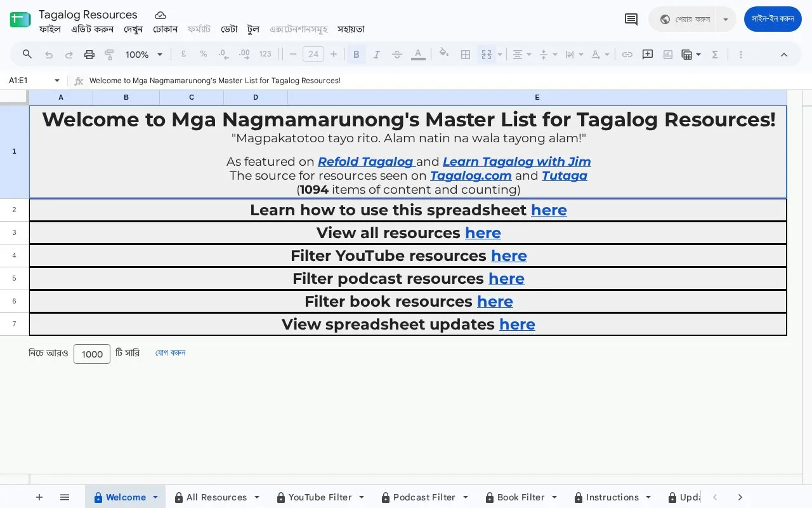Add a new sheet with the plus icon

pos(39,497)
